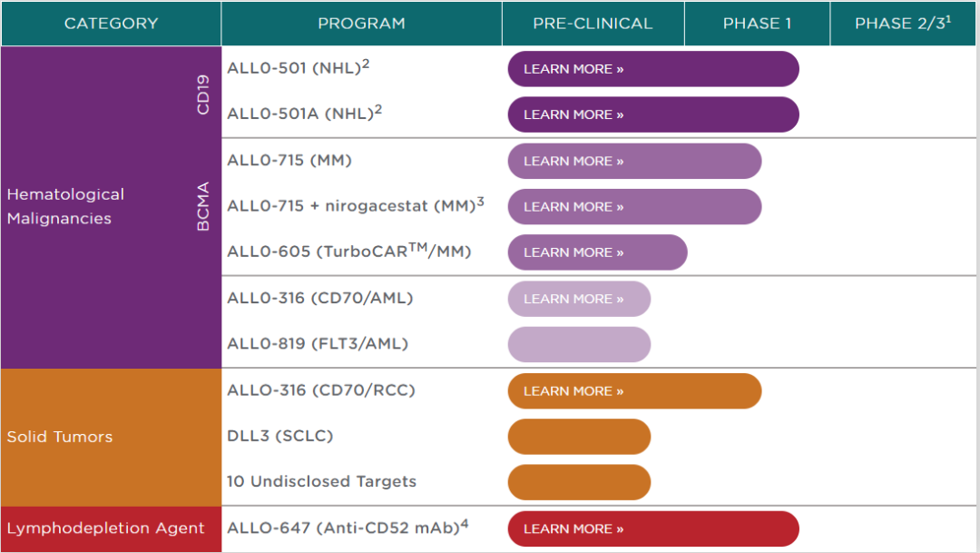
Task: Click the PHASE 2/3 column header
Action: (903, 24)
